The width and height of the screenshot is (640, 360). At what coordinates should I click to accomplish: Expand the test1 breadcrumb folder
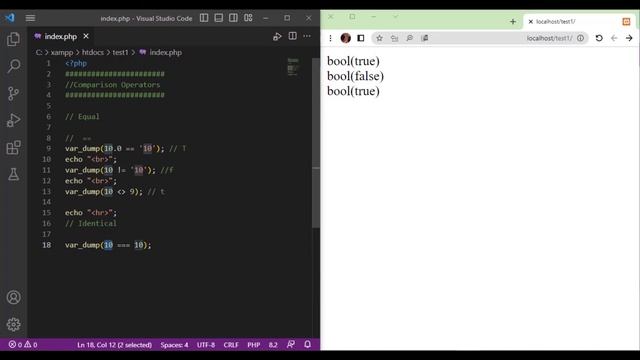(120, 52)
